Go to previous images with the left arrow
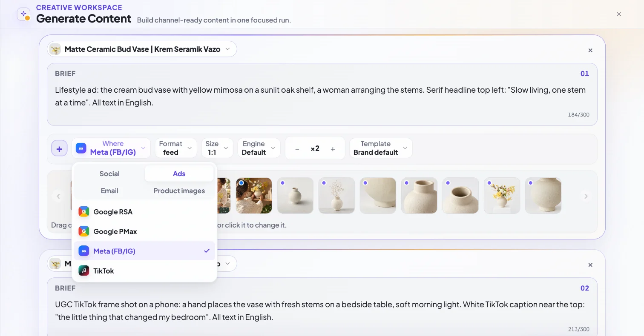 click(58, 196)
